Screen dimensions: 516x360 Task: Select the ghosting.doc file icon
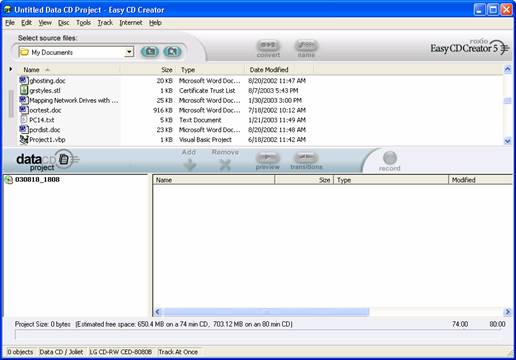tap(23, 80)
